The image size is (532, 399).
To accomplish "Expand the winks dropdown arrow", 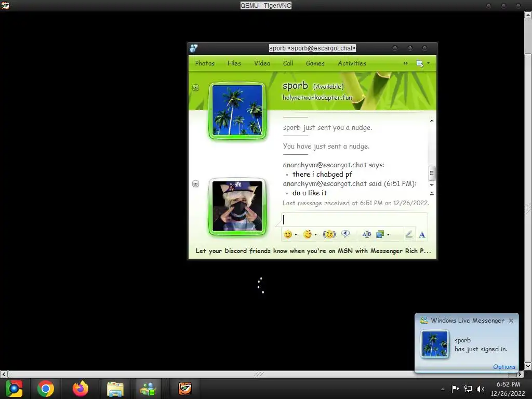I will pos(315,234).
